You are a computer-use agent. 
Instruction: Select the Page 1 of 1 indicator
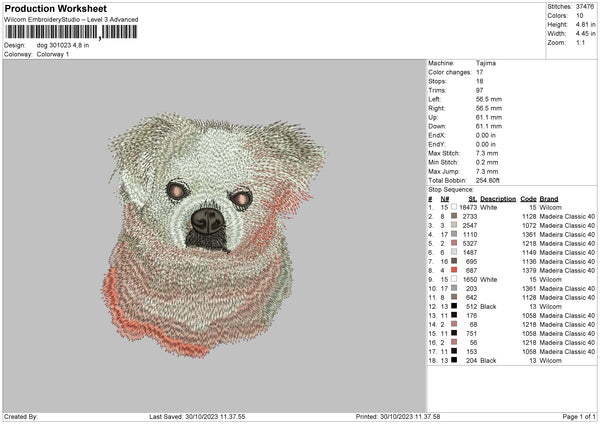[579, 416]
